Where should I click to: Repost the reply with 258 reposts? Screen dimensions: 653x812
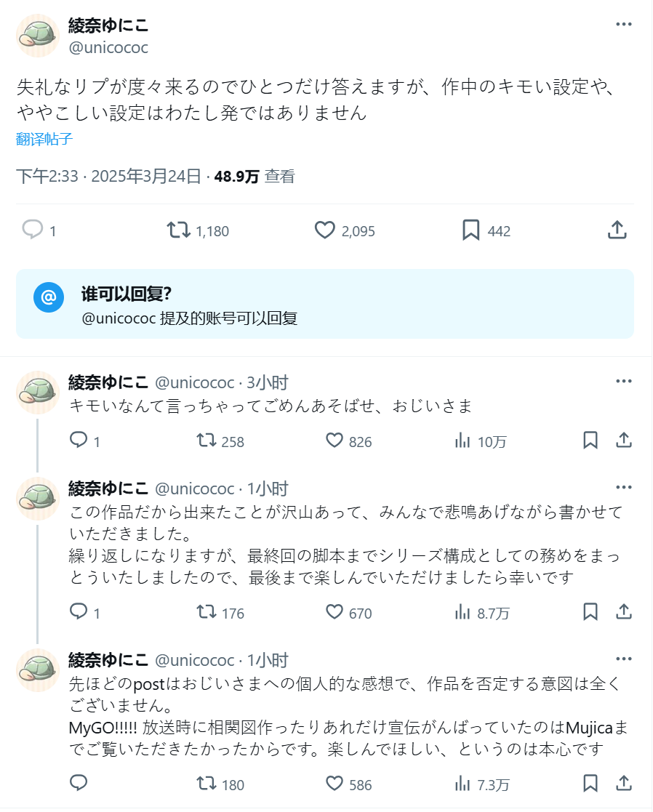[x=207, y=441]
